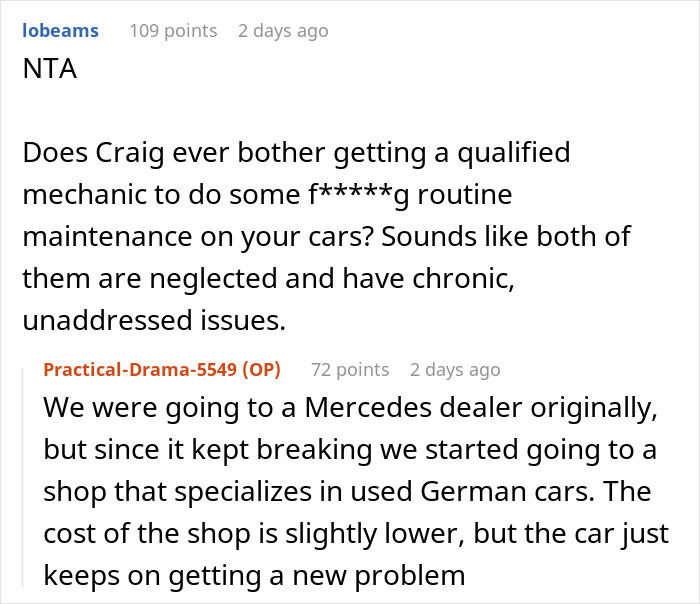Click the 109 points score
Screen dimensions: 700x604
pos(173,31)
